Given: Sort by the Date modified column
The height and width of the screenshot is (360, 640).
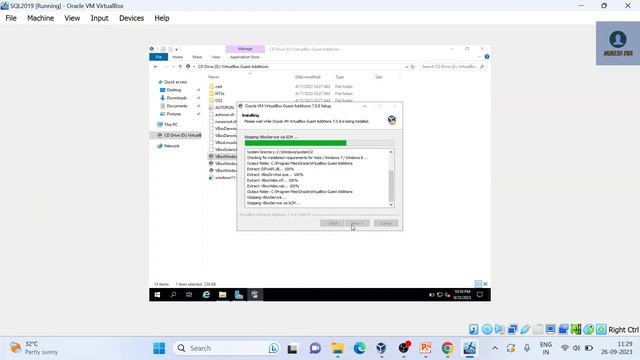Looking at the screenshot, I should [308, 77].
